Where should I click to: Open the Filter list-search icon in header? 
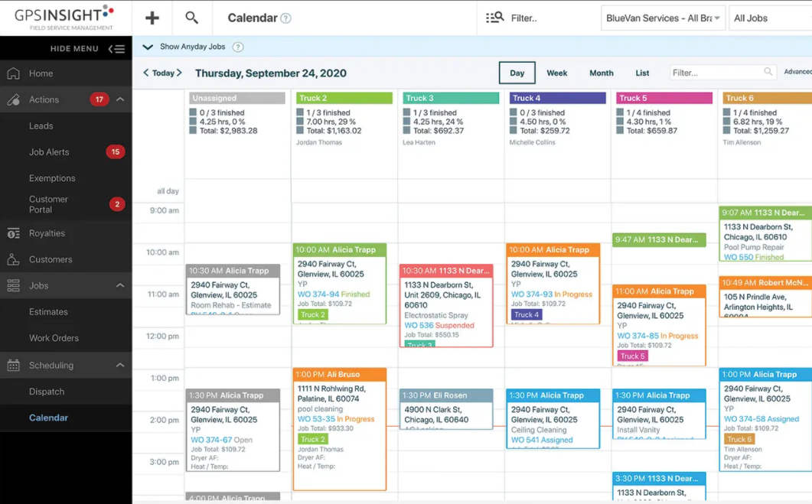tap(495, 18)
